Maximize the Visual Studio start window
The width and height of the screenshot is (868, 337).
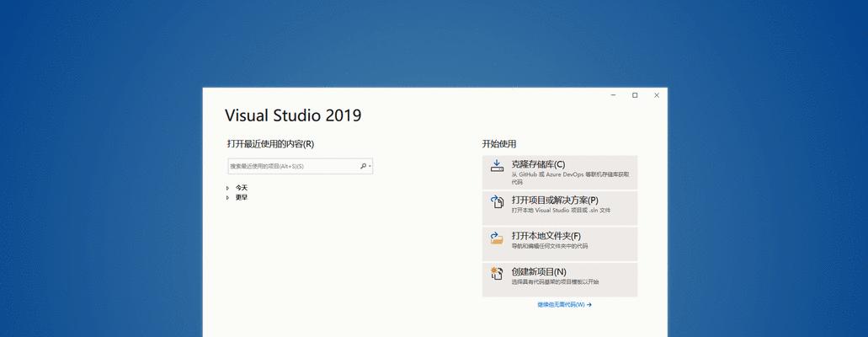(635, 95)
